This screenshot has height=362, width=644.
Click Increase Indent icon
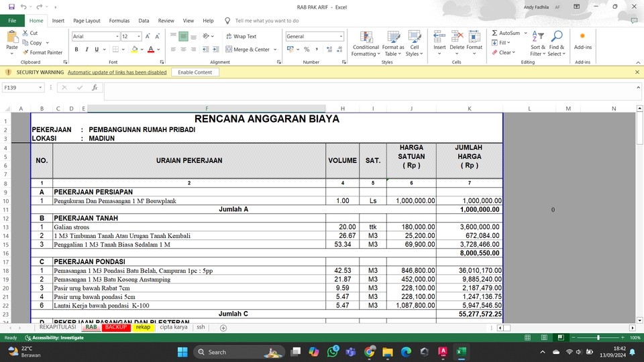(215, 49)
